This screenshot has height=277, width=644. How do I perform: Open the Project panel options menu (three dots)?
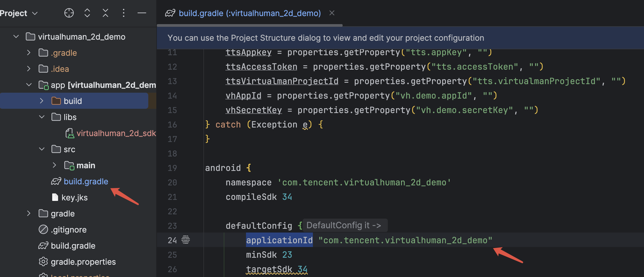123,13
